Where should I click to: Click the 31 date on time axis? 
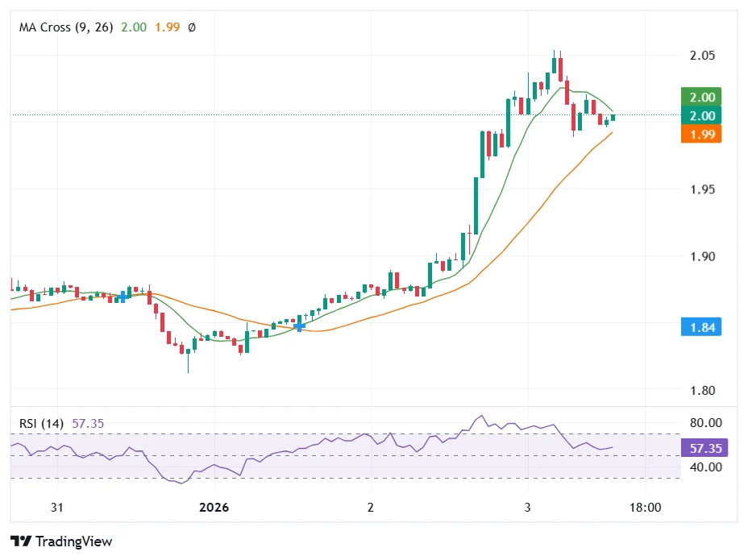tap(57, 508)
